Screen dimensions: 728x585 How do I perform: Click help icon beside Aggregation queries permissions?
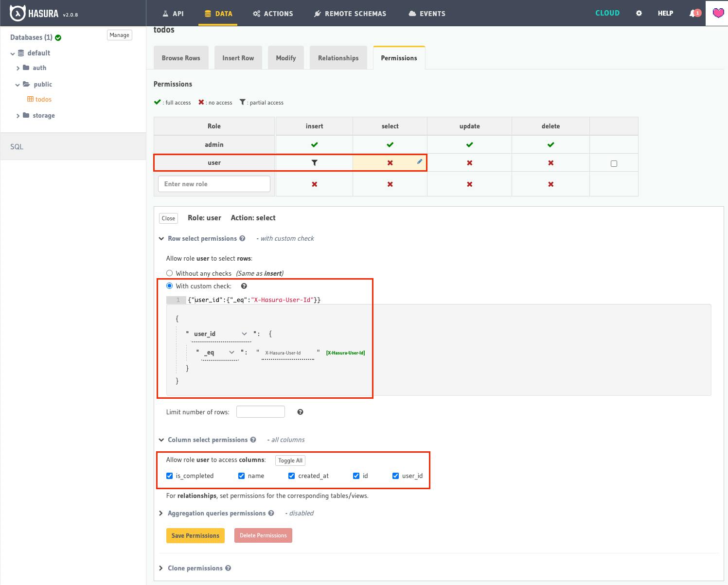pos(271,513)
